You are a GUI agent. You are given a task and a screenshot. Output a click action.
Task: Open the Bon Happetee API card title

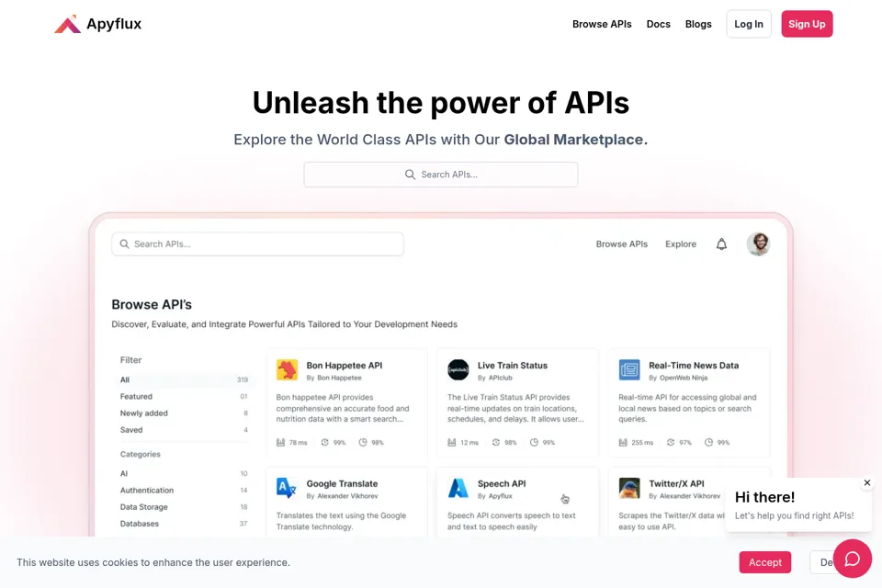(345, 365)
